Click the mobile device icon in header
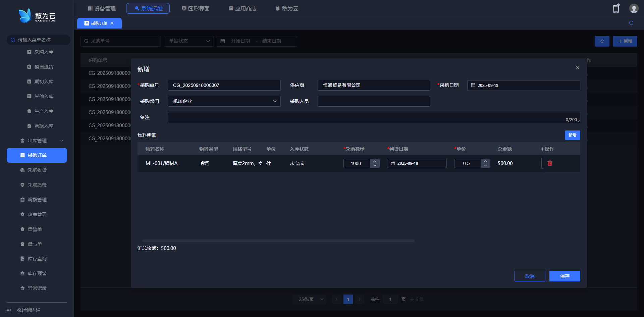644x317 pixels. 616,9
